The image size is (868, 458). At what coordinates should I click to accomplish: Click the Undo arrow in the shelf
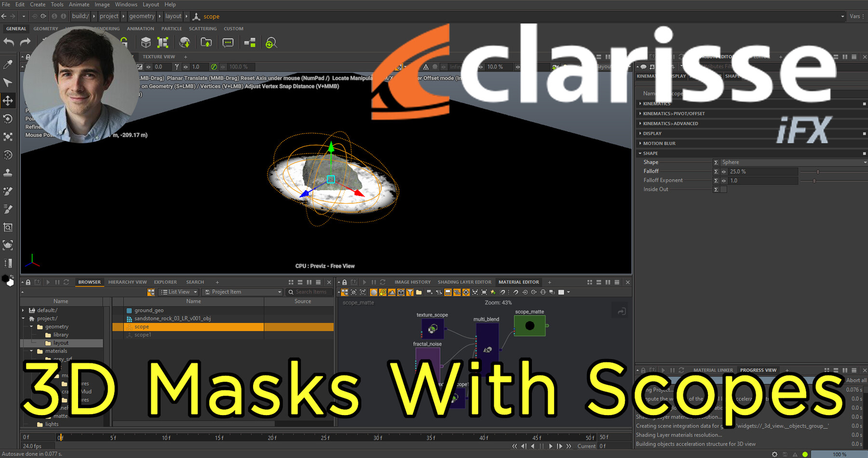coord(9,42)
